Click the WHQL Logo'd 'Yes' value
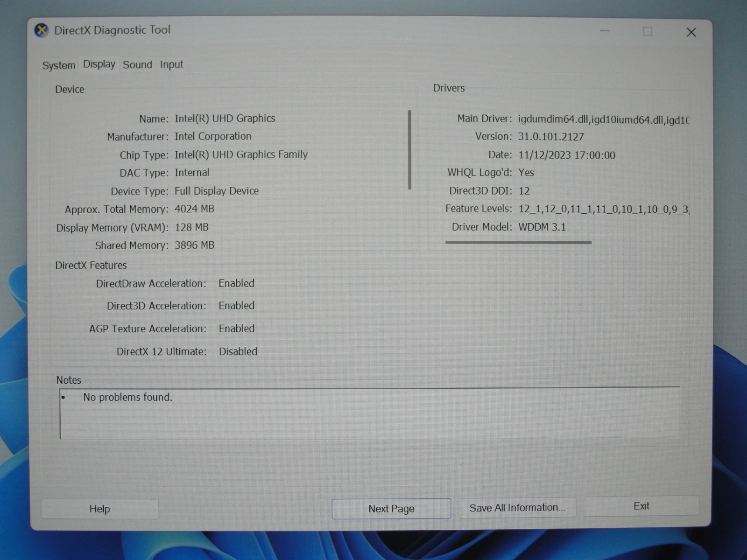Screen dimensions: 747x560 pos(526,172)
